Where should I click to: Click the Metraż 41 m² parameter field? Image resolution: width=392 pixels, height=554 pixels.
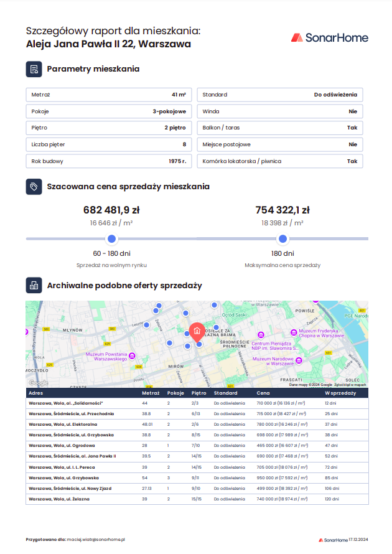click(109, 95)
